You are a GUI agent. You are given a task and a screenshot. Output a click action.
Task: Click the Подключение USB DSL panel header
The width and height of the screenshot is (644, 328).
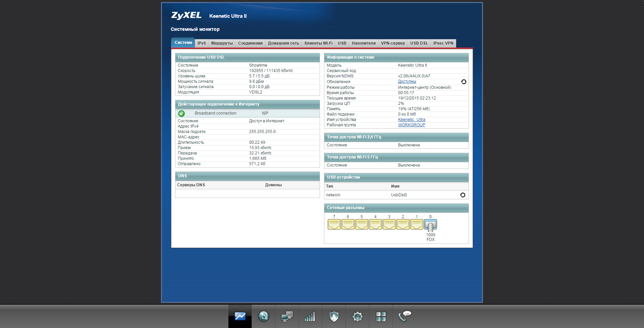click(x=247, y=57)
